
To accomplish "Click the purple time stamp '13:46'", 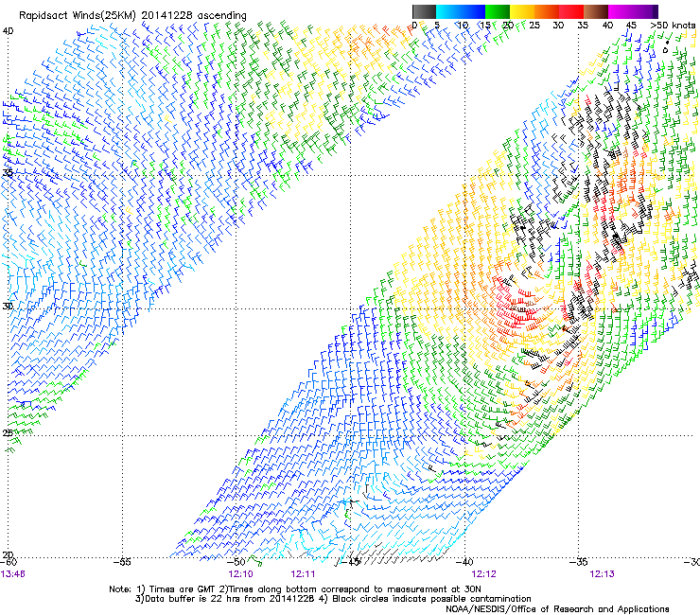I will [x=13, y=574].
